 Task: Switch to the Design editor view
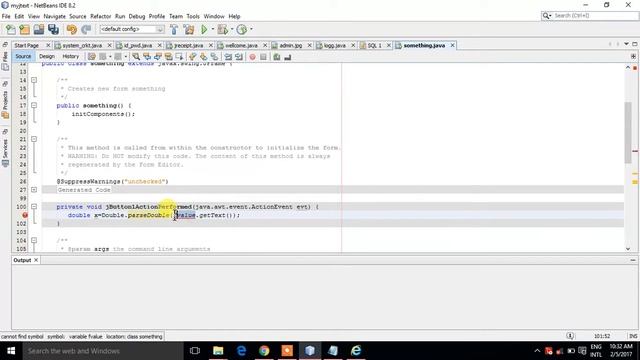47,56
